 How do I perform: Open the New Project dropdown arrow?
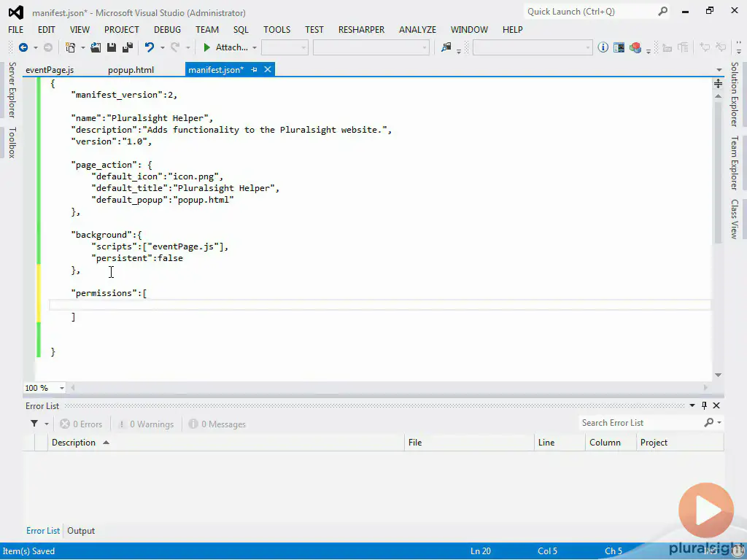coord(82,47)
